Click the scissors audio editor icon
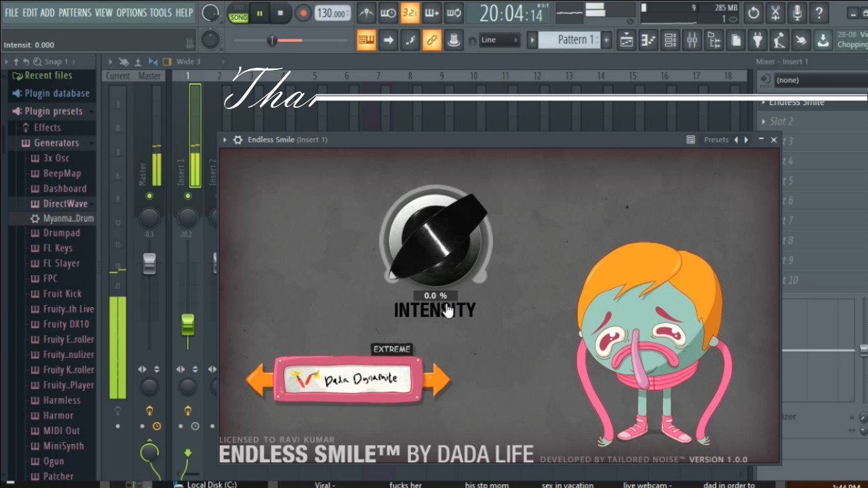The height and width of the screenshot is (488, 868). [775, 13]
